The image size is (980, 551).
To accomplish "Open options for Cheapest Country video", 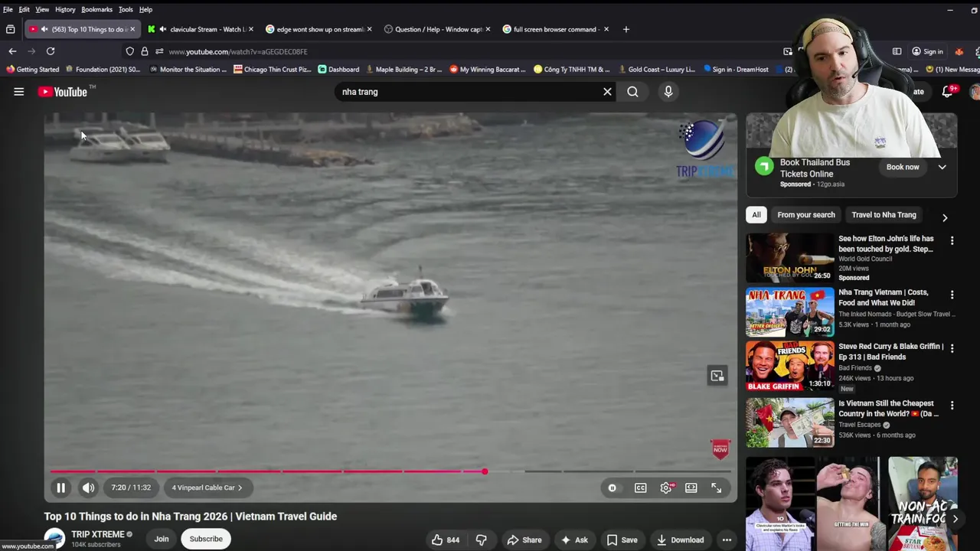I will pos(952,406).
